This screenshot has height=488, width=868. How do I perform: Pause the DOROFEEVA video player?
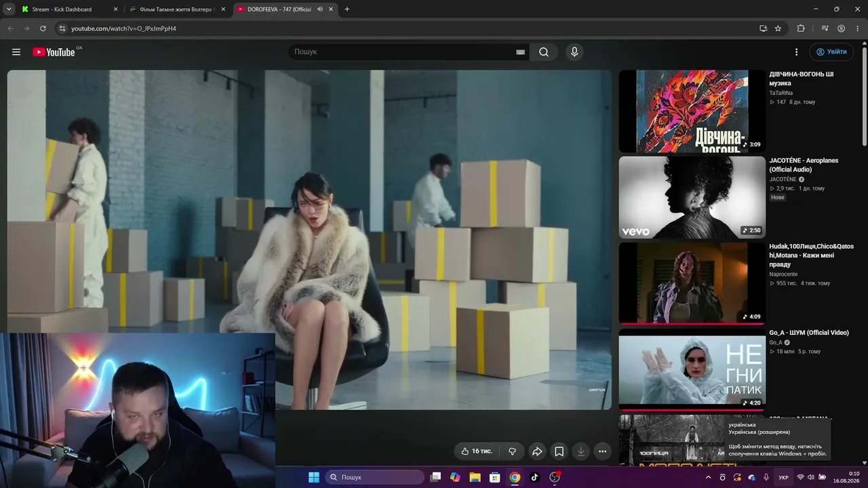click(x=309, y=239)
